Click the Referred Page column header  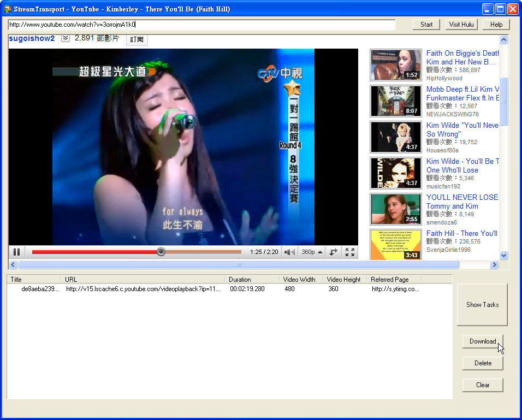pyautogui.click(x=394, y=280)
